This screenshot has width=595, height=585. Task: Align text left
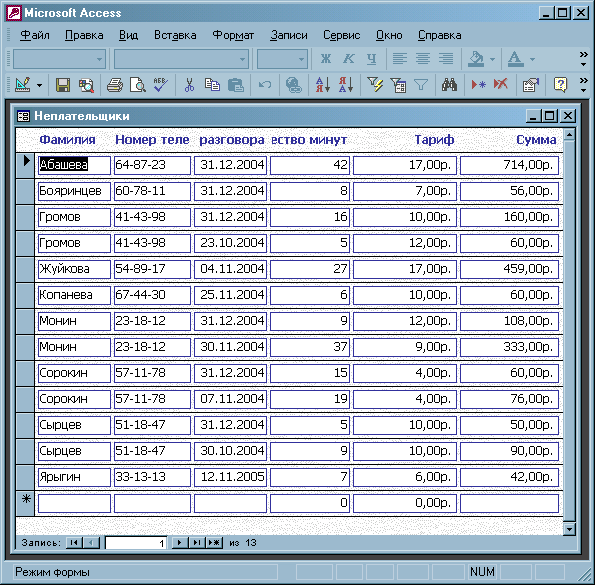(400, 59)
